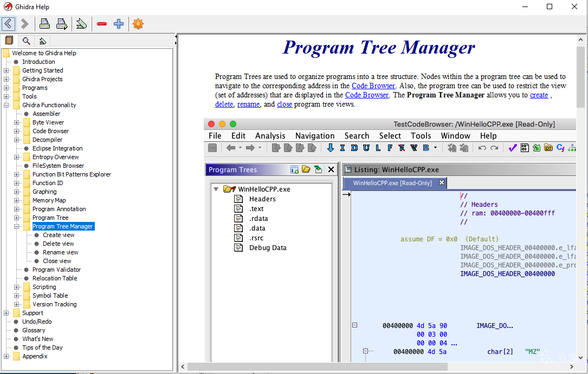Collapse the Ghidra Functionality node
The width and height of the screenshot is (588, 374).
(7, 105)
